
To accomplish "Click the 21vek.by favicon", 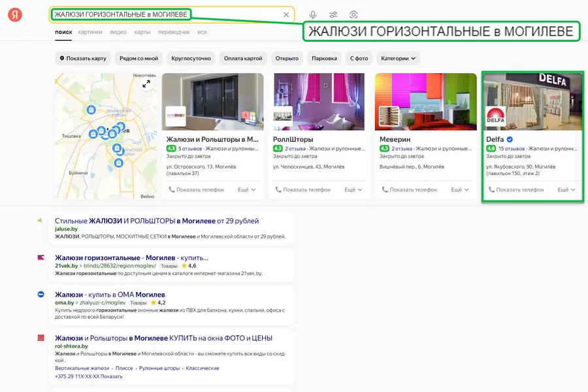I will pyautogui.click(x=41, y=257).
